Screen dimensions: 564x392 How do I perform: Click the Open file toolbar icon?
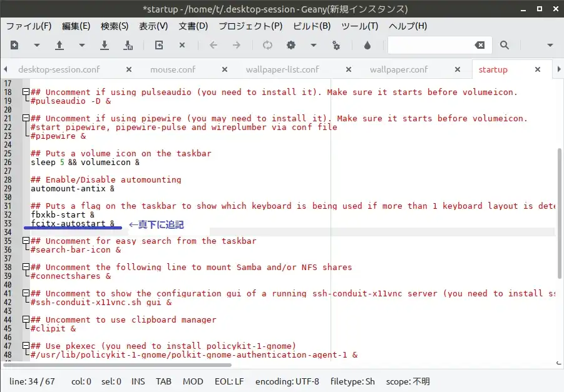coord(60,45)
